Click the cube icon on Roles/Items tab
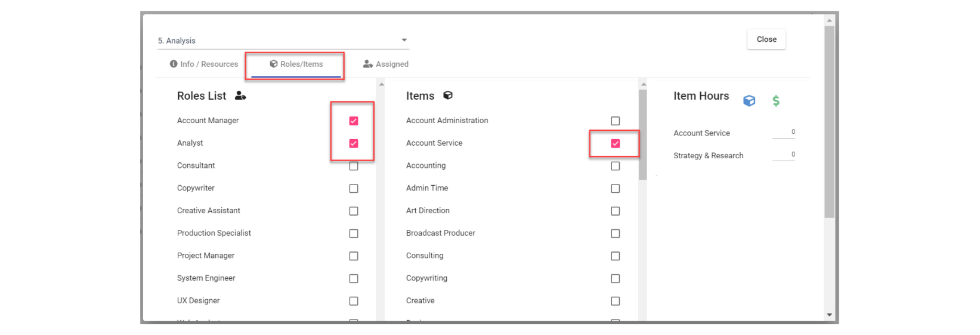 (274, 64)
